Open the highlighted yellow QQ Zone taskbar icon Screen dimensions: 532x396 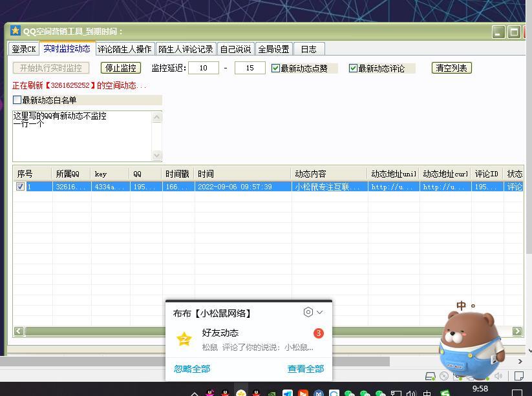point(241,393)
